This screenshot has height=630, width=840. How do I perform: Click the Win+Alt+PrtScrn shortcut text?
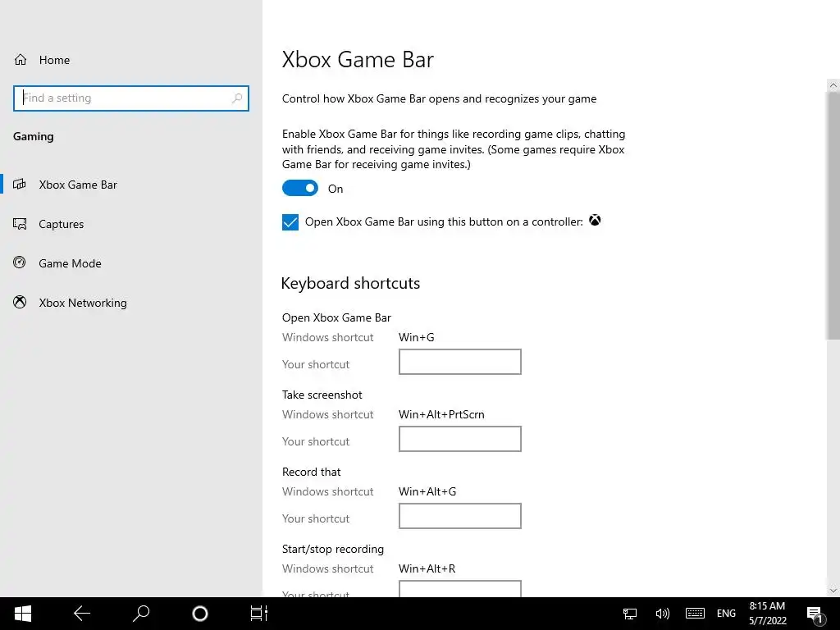(x=441, y=414)
